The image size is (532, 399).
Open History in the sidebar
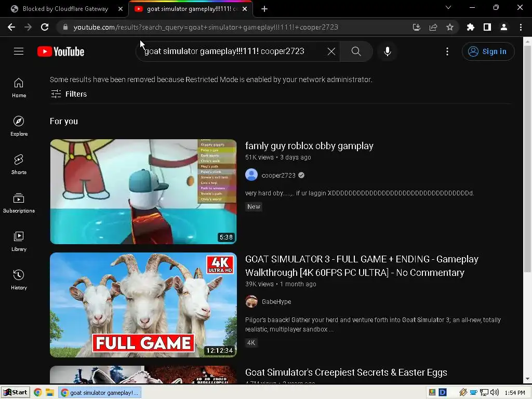pyautogui.click(x=19, y=280)
